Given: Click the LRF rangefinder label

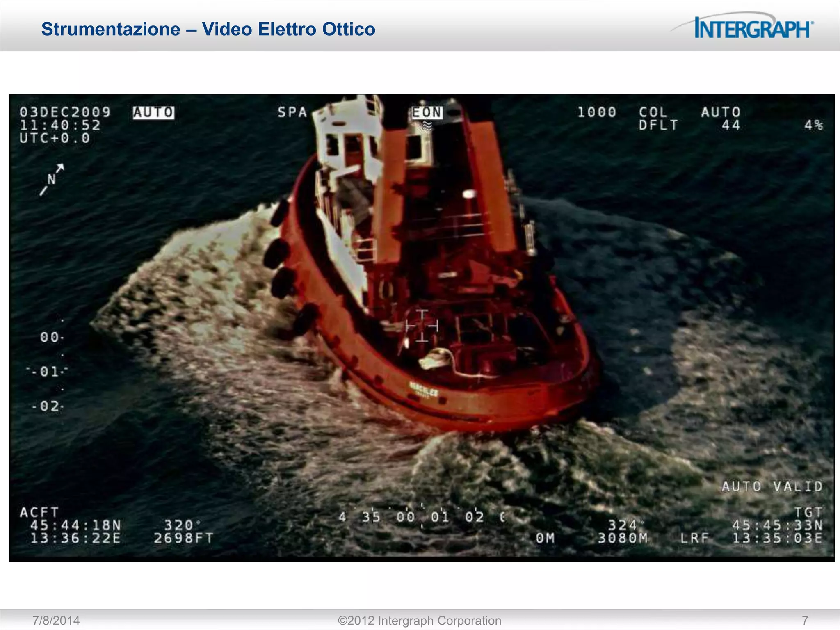Looking at the screenshot, I should coord(694,538).
